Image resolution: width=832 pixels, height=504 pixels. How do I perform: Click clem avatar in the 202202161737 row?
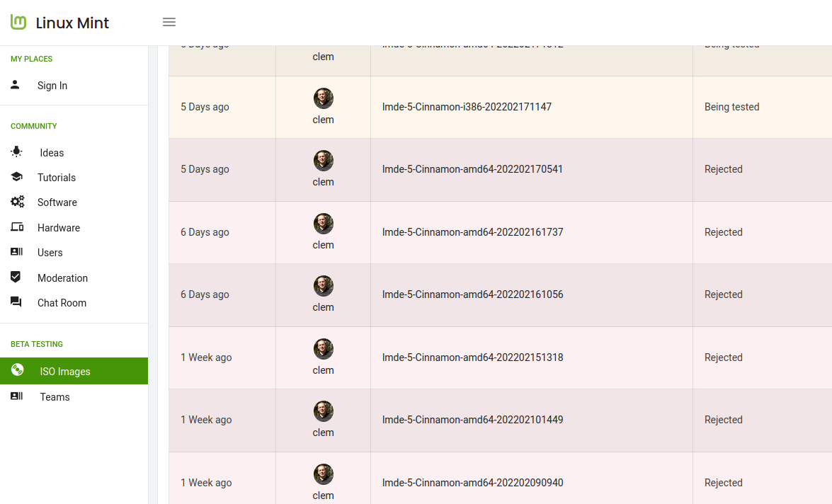323,224
